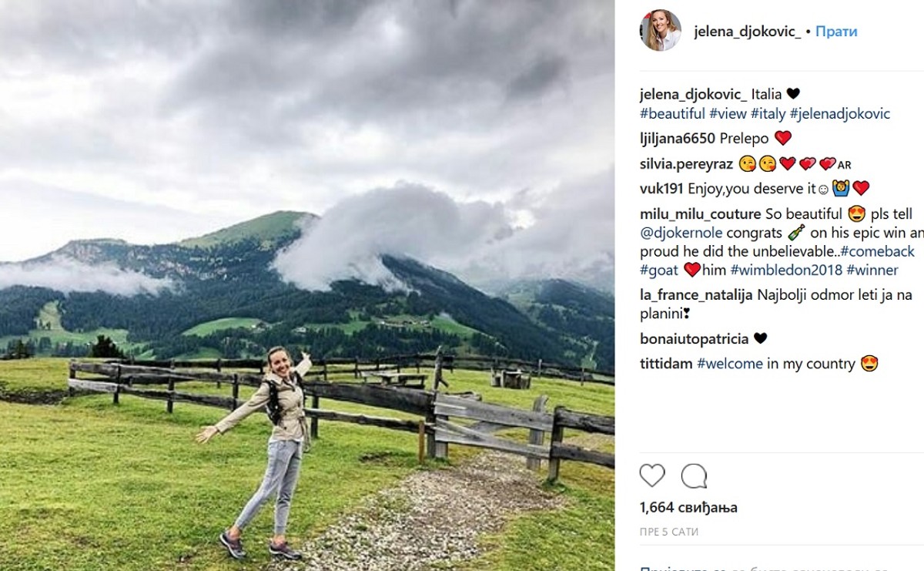Like the post with the heart icon
924x571 pixels.
pyautogui.click(x=652, y=475)
